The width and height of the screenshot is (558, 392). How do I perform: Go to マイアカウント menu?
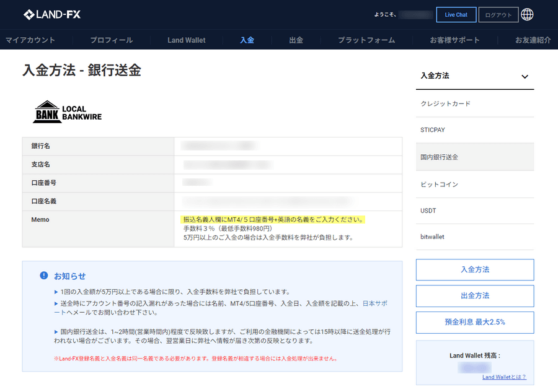click(x=30, y=40)
